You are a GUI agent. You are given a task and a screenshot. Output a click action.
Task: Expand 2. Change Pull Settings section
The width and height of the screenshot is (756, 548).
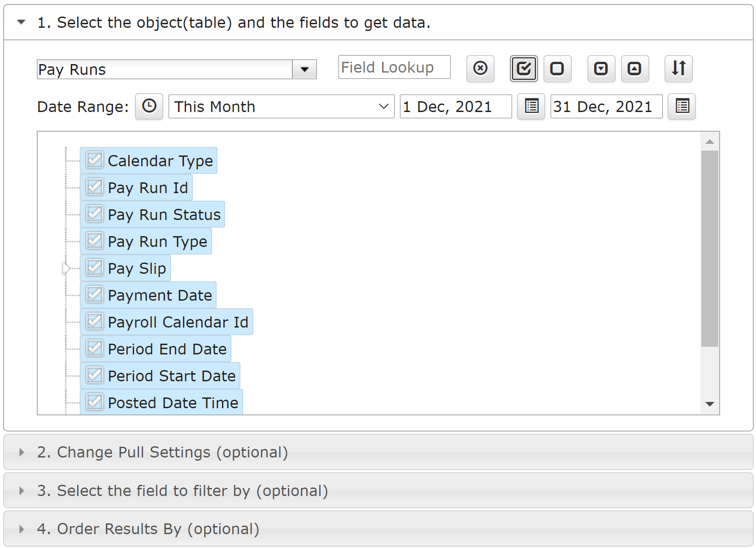(x=378, y=452)
